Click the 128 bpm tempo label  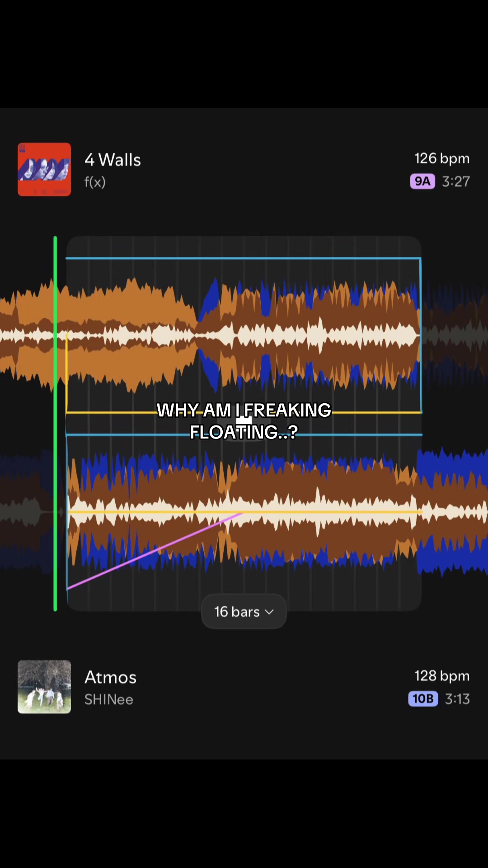tap(442, 676)
